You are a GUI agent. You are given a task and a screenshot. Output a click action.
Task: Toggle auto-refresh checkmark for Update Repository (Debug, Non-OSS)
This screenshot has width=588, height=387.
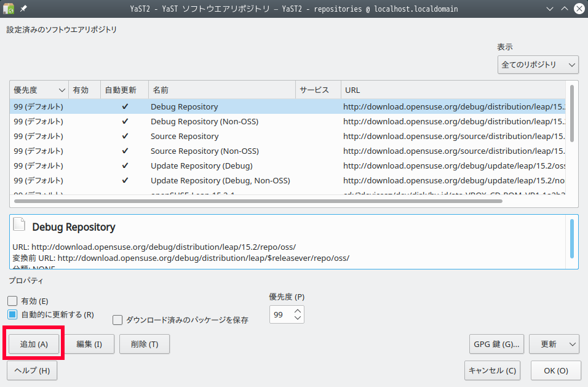tap(125, 180)
